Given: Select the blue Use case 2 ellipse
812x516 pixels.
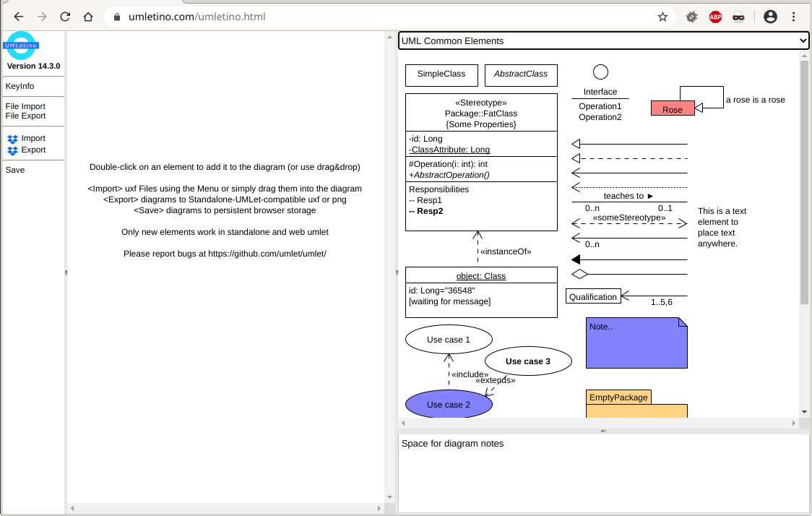Looking at the screenshot, I should pyautogui.click(x=449, y=404).
